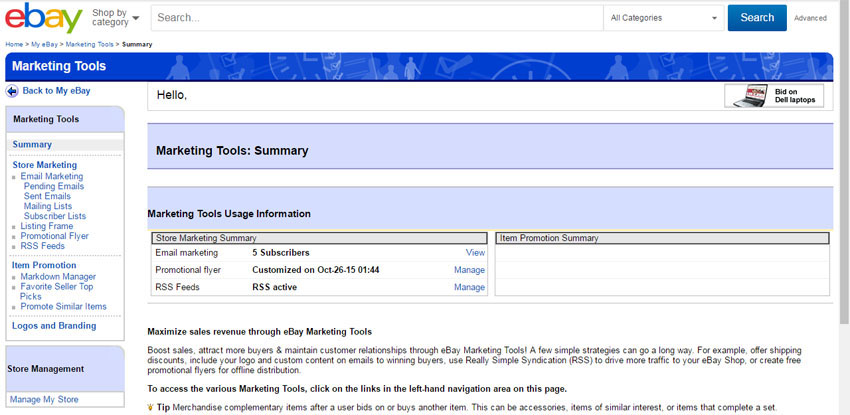Go to Home in the breadcrumb
Image resolution: width=850 pixels, height=415 pixels.
[x=14, y=45]
